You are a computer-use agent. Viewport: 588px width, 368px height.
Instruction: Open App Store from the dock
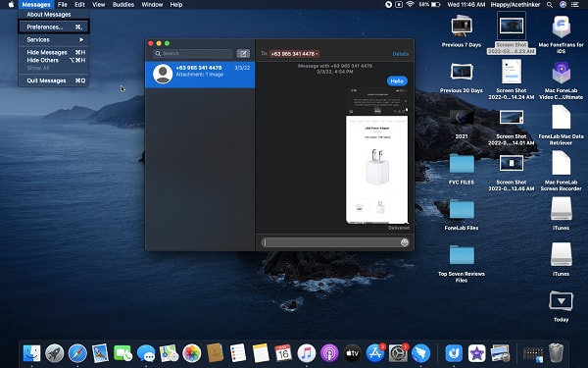click(x=375, y=353)
